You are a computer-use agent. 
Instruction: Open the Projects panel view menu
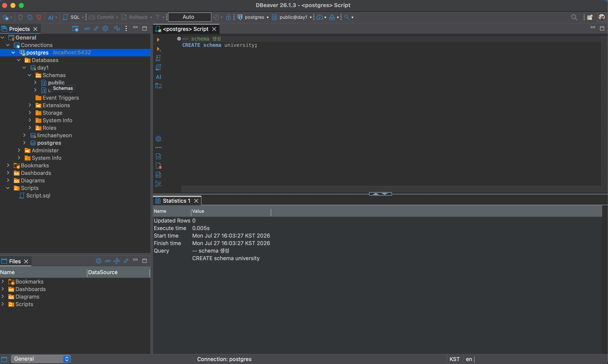[x=126, y=28]
